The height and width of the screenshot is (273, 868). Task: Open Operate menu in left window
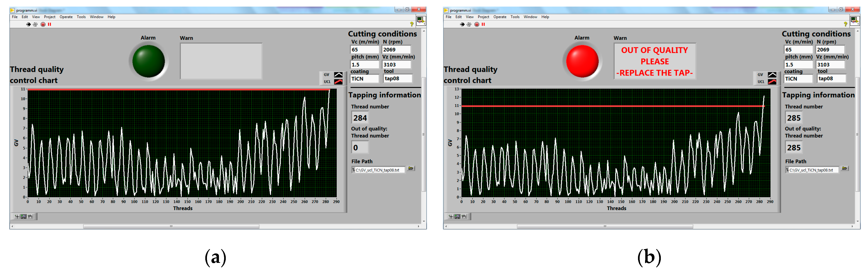(x=66, y=17)
